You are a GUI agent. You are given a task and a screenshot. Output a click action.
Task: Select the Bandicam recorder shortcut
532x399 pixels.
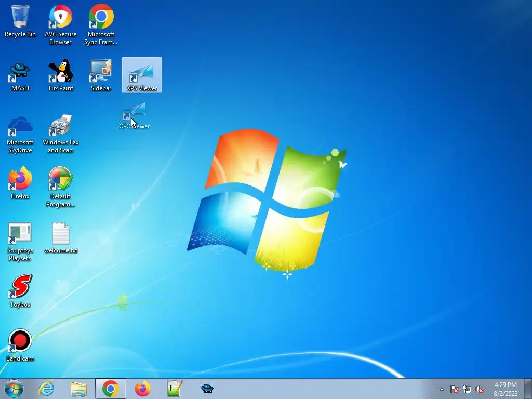click(20, 345)
